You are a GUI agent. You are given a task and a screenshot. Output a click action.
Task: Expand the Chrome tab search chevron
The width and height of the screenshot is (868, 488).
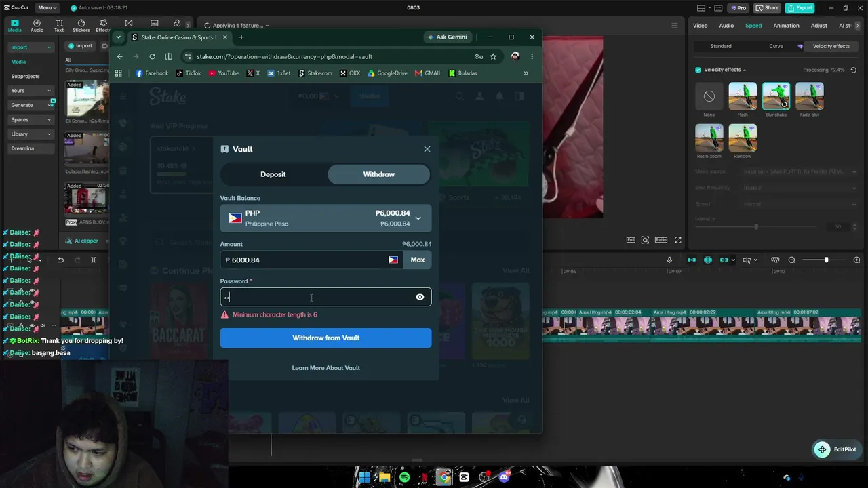tap(119, 37)
